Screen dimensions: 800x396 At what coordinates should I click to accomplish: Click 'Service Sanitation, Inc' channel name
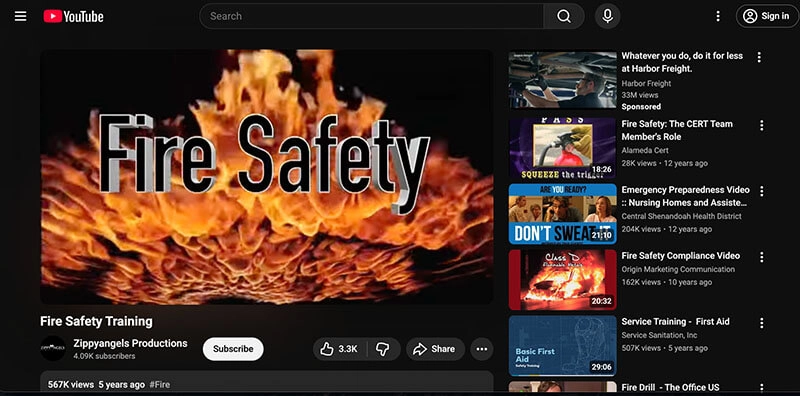pyautogui.click(x=659, y=335)
